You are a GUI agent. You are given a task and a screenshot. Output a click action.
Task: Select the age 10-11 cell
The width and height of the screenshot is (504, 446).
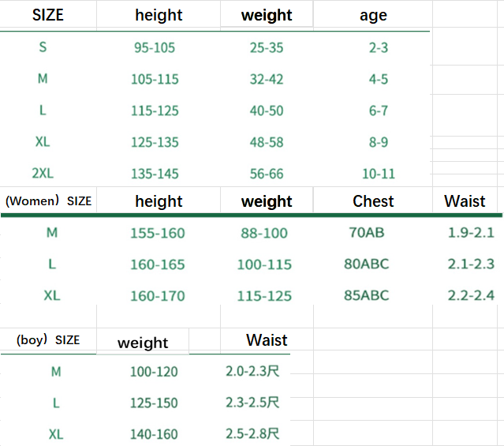pos(379,174)
